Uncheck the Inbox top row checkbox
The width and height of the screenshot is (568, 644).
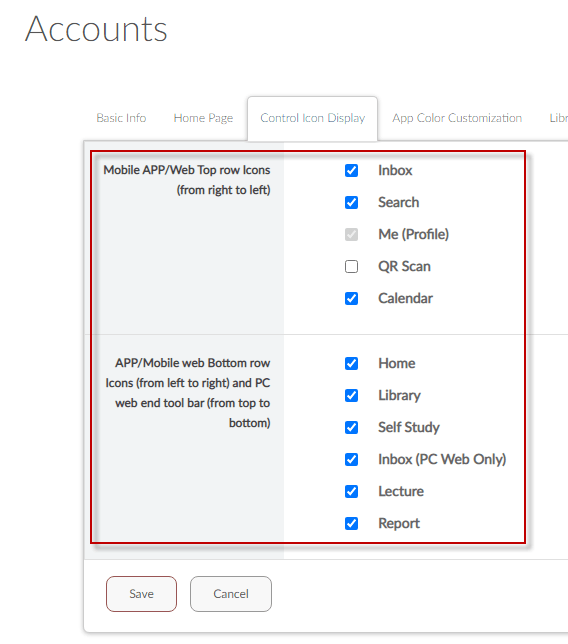(x=351, y=170)
